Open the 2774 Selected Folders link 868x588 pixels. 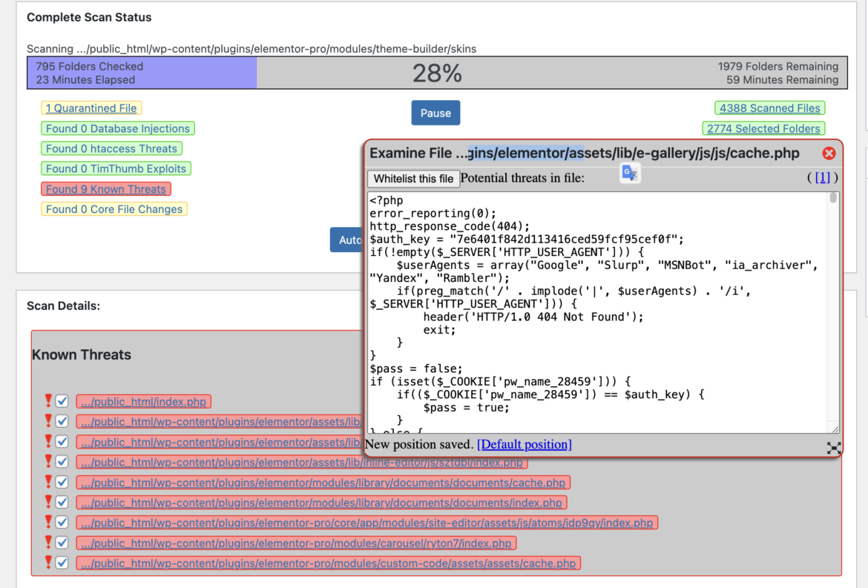pos(763,128)
